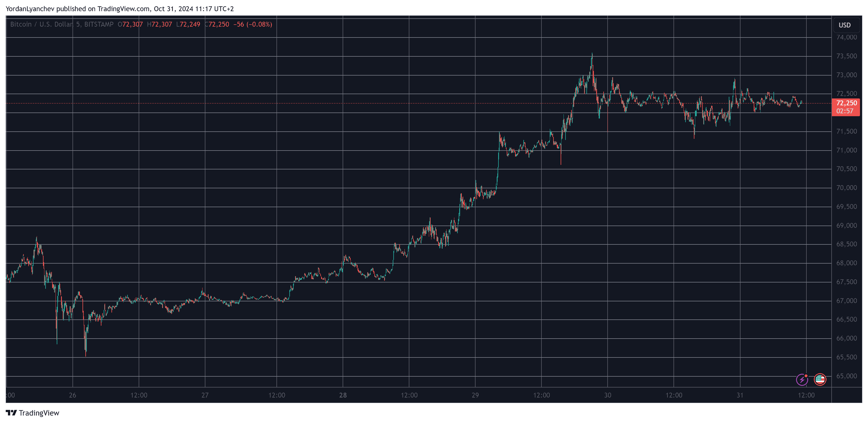
Task: Click the 02:57 candle countdown timer
Action: (845, 111)
